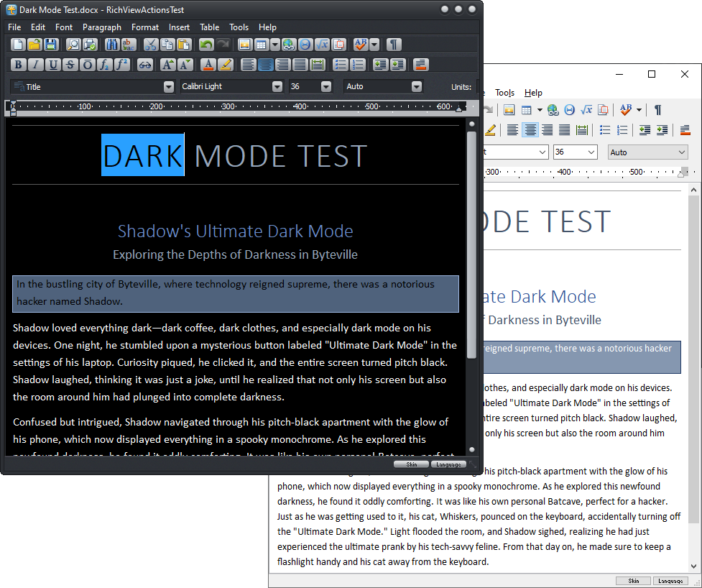
Task: Click the spell check icon in light window
Action: pyautogui.click(x=625, y=110)
